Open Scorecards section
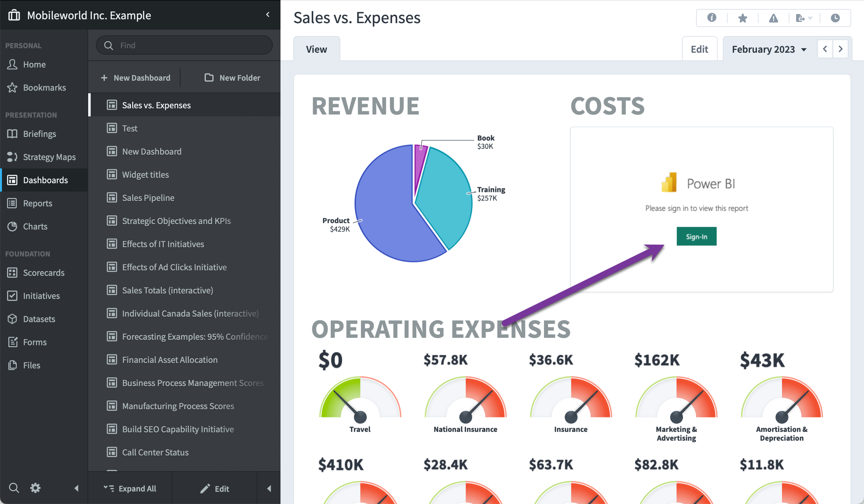 tap(44, 272)
